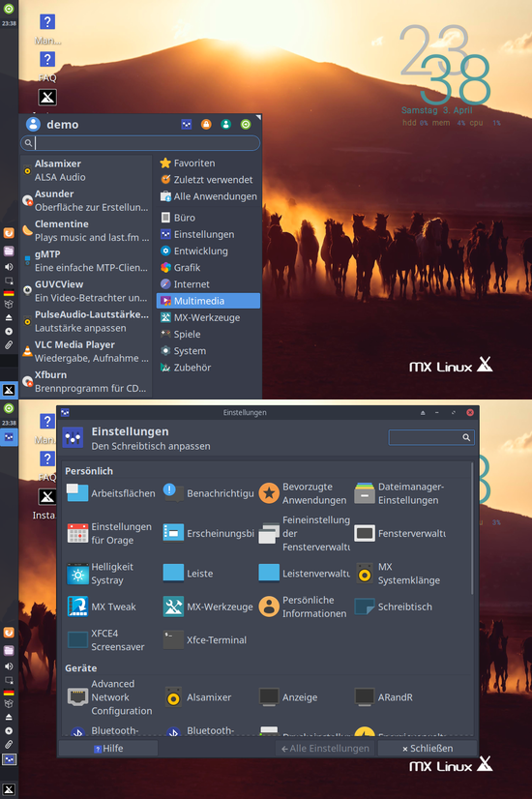Open Benachrichtigungen settings
The width and height of the screenshot is (532, 799).
[208, 493]
